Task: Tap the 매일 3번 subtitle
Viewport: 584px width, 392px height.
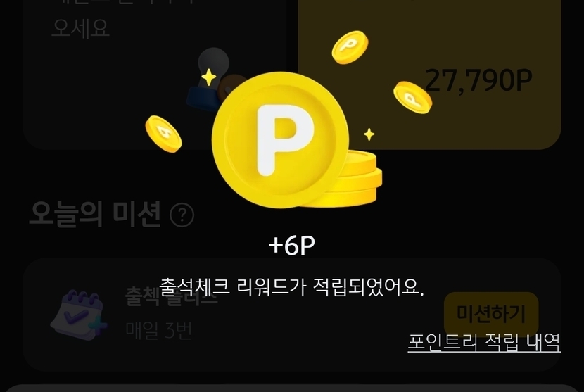Action: click(159, 330)
